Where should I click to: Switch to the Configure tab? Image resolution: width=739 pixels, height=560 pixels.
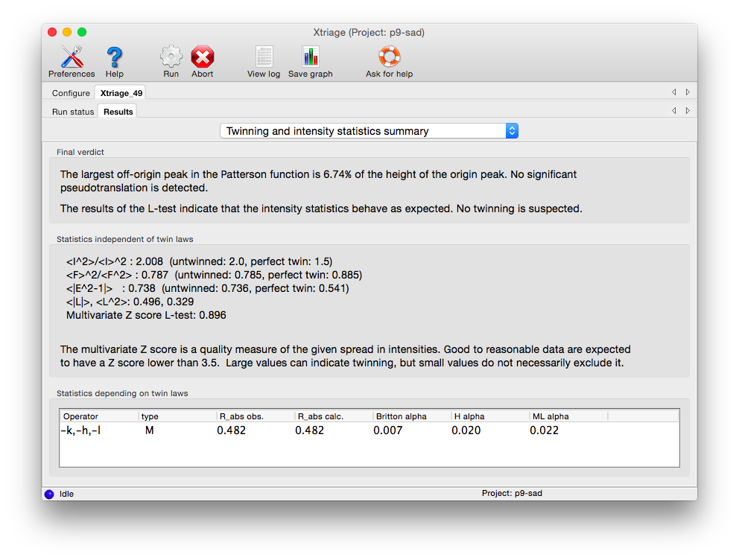click(71, 93)
